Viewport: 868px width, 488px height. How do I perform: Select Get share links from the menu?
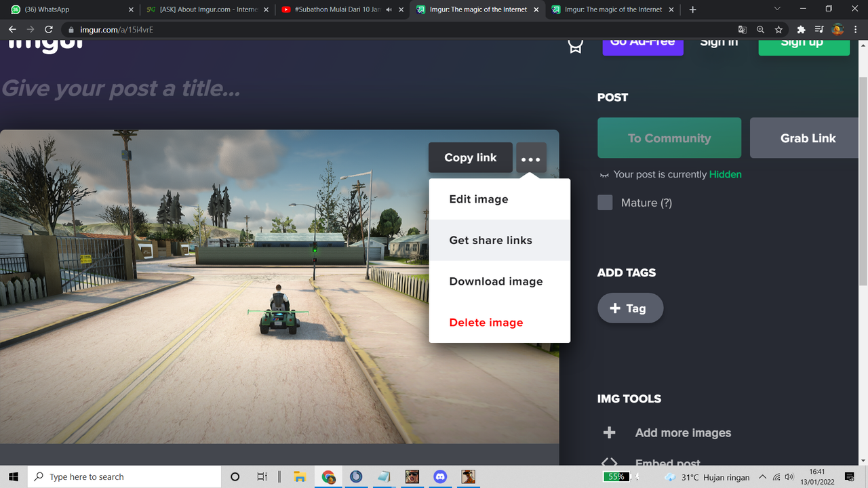500,240
